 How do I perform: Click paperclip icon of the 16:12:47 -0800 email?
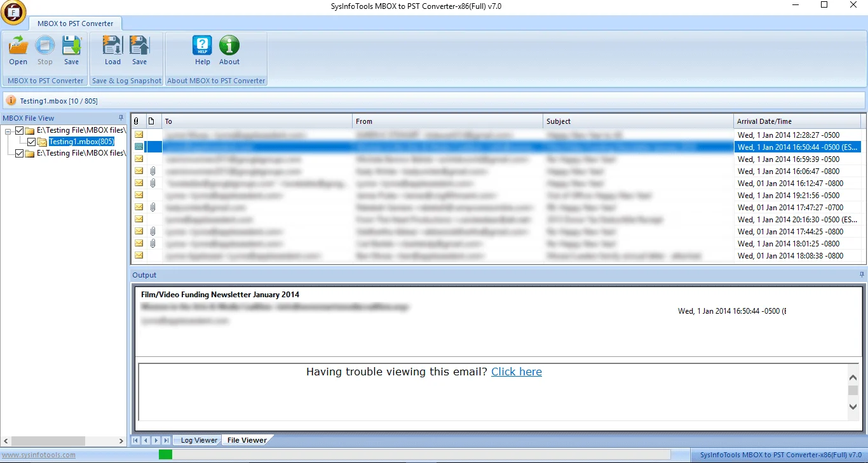(x=153, y=183)
